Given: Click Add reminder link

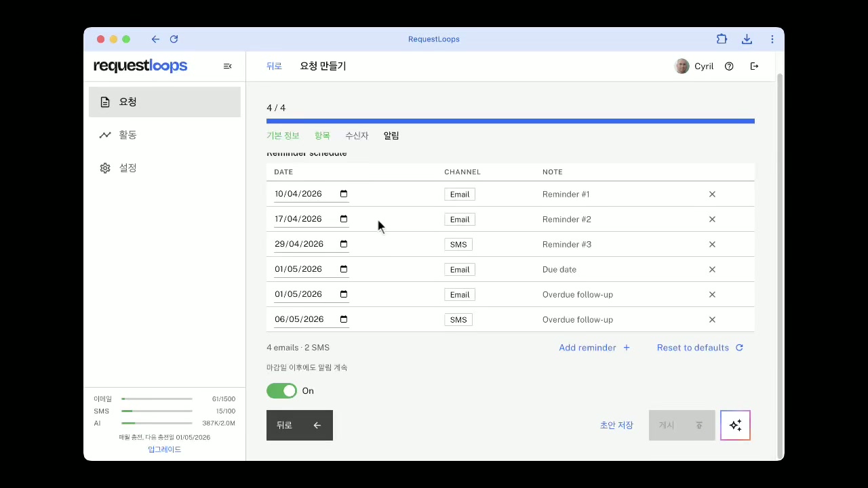Looking at the screenshot, I should 594,348.
